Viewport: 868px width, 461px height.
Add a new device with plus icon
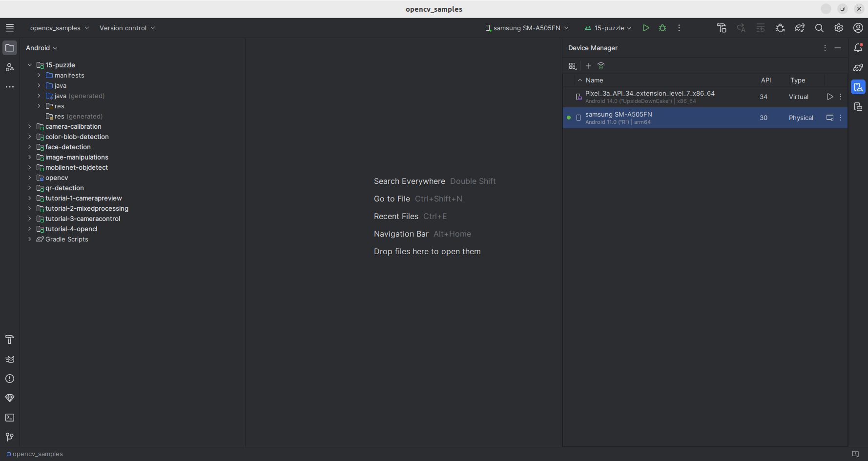pyautogui.click(x=588, y=66)
